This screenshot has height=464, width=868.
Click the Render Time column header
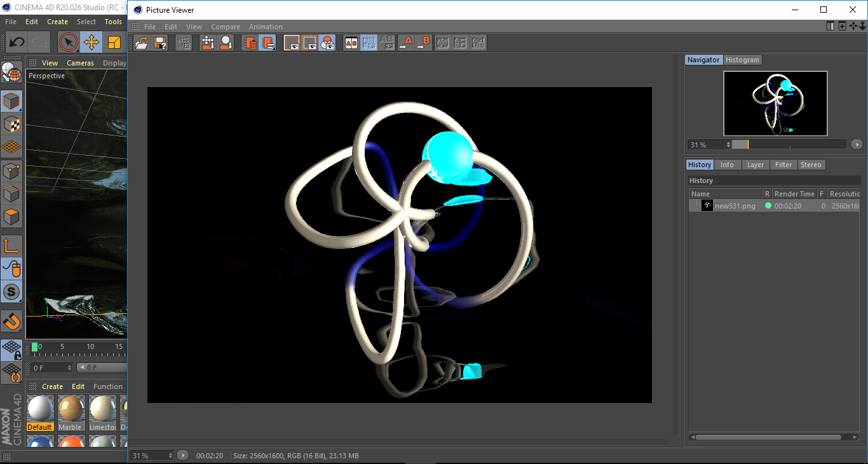click(x=794, y=194)
